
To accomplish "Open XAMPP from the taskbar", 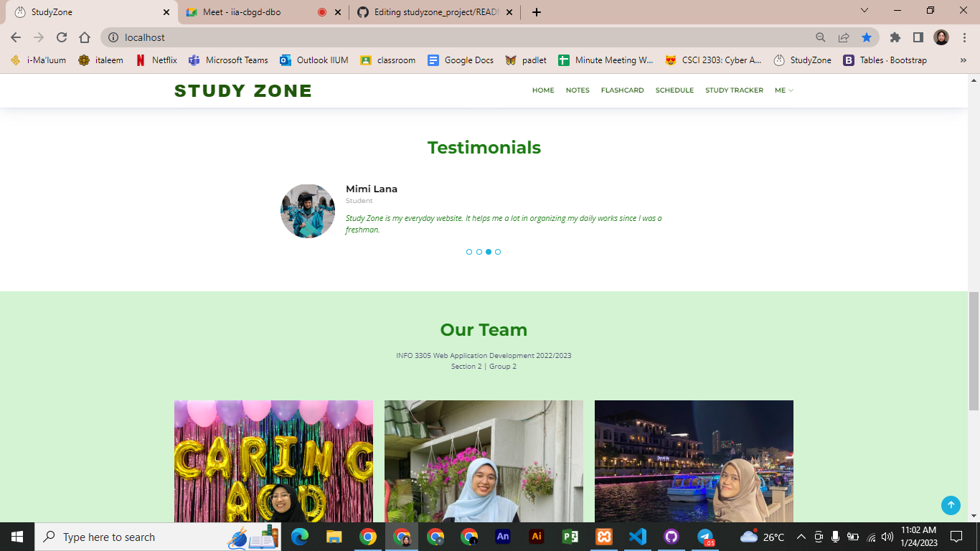I will tap(603, 537).
